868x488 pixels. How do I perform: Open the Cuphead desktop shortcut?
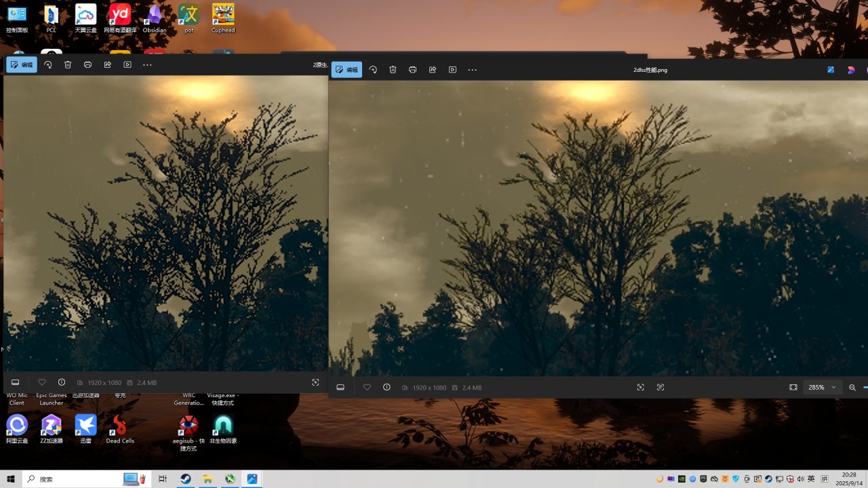(x=223, y=18)
